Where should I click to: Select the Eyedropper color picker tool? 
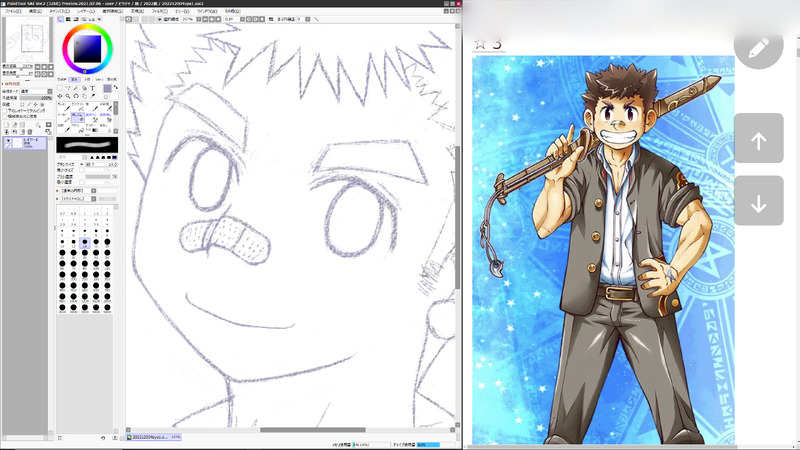click(92, 96)
